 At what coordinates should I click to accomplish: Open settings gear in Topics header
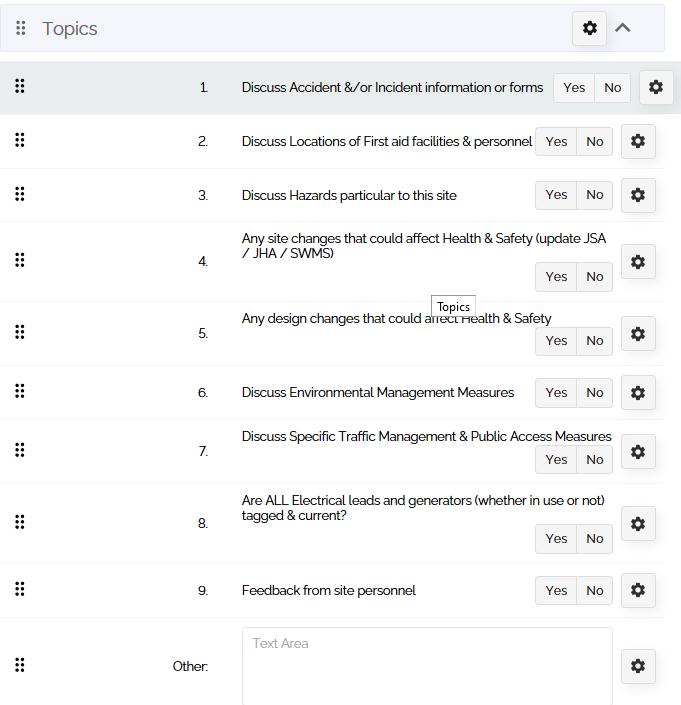(589, 28)
